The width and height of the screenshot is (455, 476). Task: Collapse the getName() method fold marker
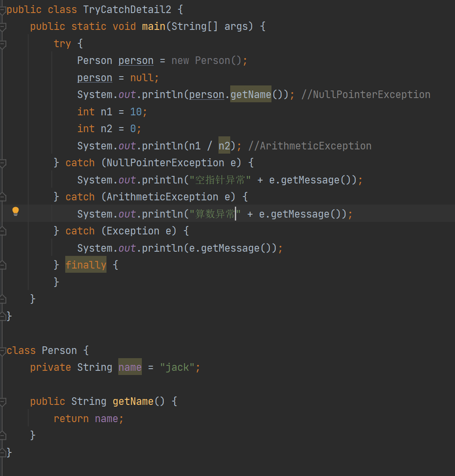click(3, 402)
